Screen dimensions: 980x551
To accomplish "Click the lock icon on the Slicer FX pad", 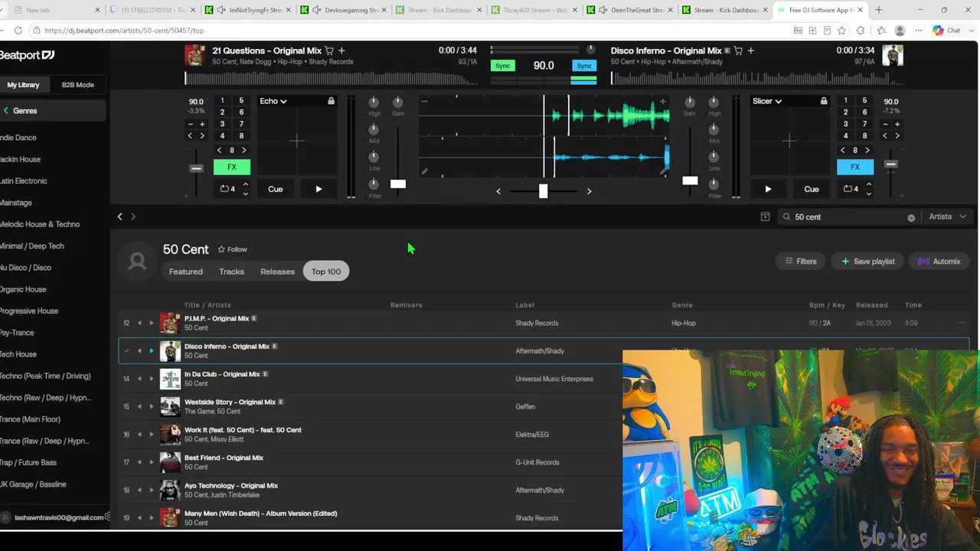I will coord(824,101).
